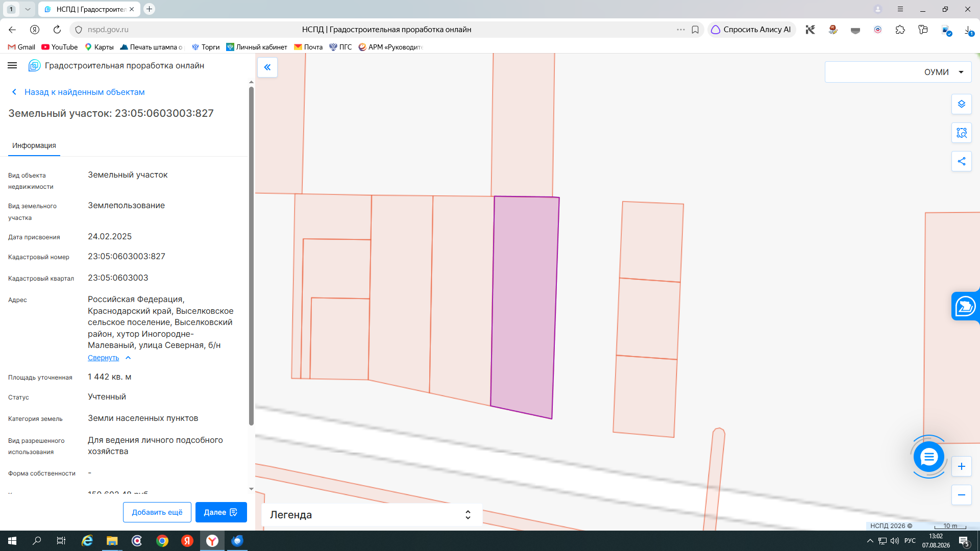Expand the Легенда panel

(372, 515)
